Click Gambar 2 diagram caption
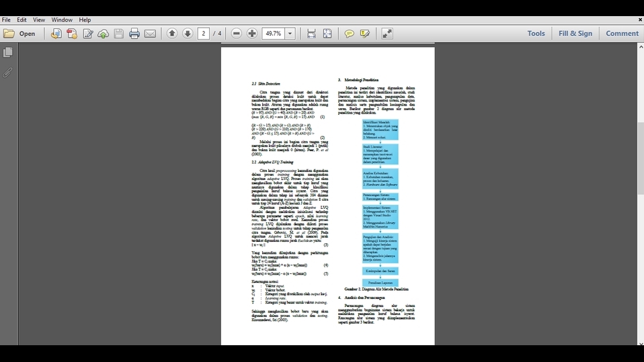 (376, 289)
